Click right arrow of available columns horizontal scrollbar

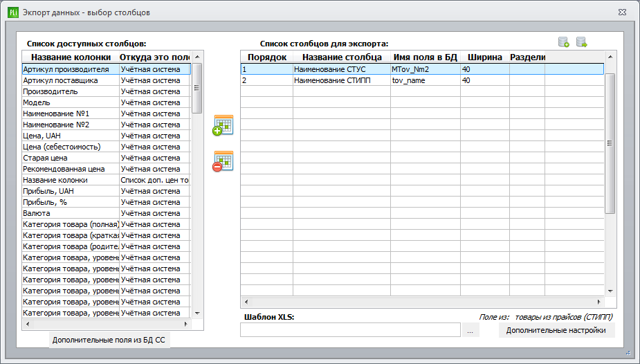(185, 324)
